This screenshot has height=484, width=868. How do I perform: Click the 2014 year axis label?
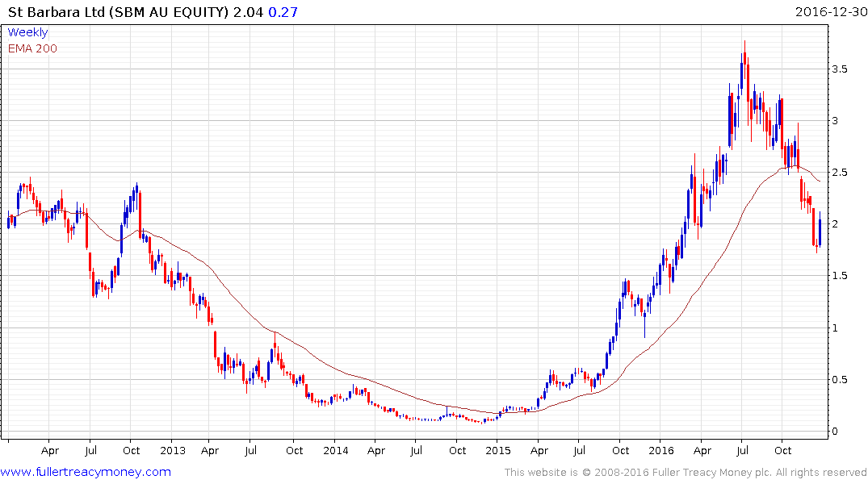[335, 451]
